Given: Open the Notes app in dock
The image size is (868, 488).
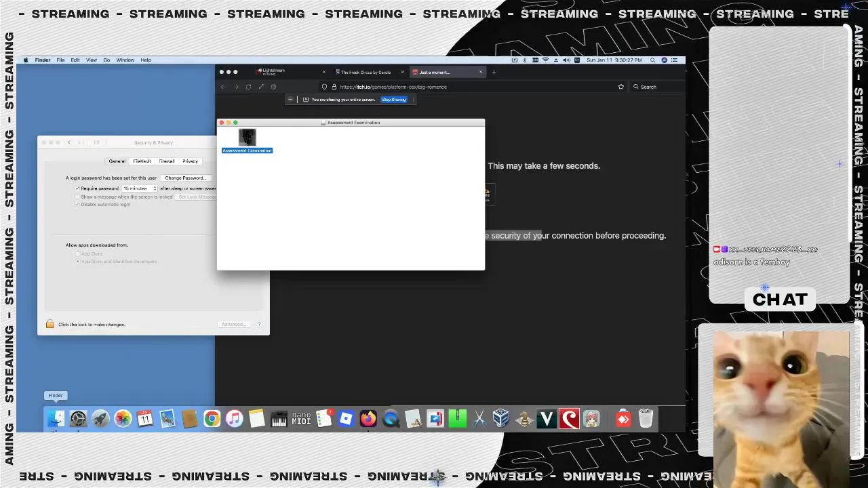Looking at the screenshot, I should 257,419.
